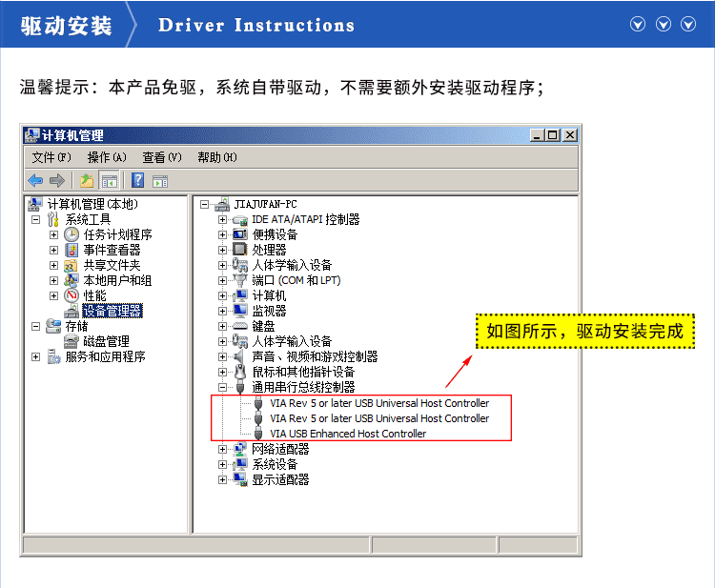The height and width of the screenshot is (588, 715).
Task: Click the 磁盘管理 drive icon
Action: click(71, 341)
